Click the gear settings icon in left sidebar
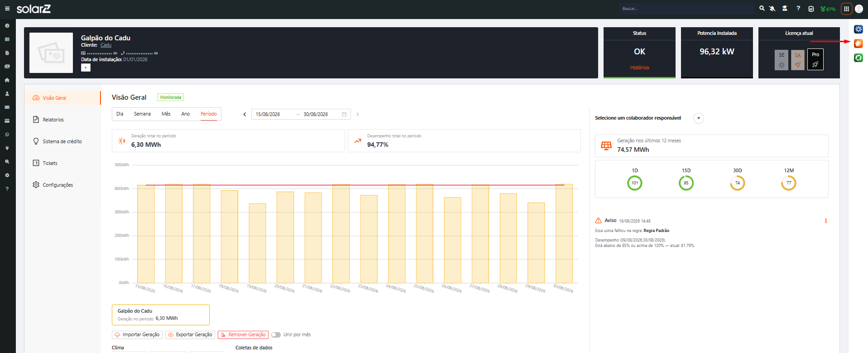This screenshot has height=353, width=868. click(7, 175)
